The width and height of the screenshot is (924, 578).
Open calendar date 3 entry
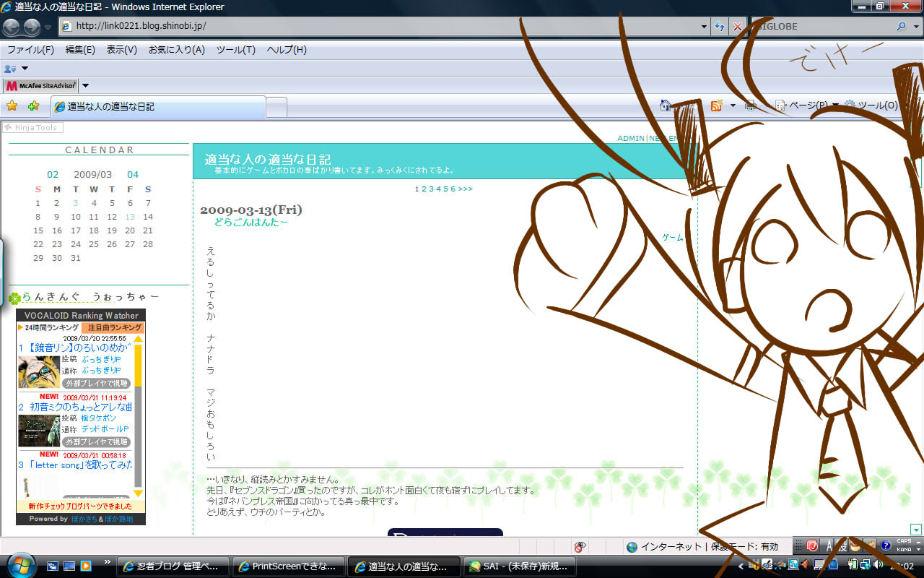[75, 203]
